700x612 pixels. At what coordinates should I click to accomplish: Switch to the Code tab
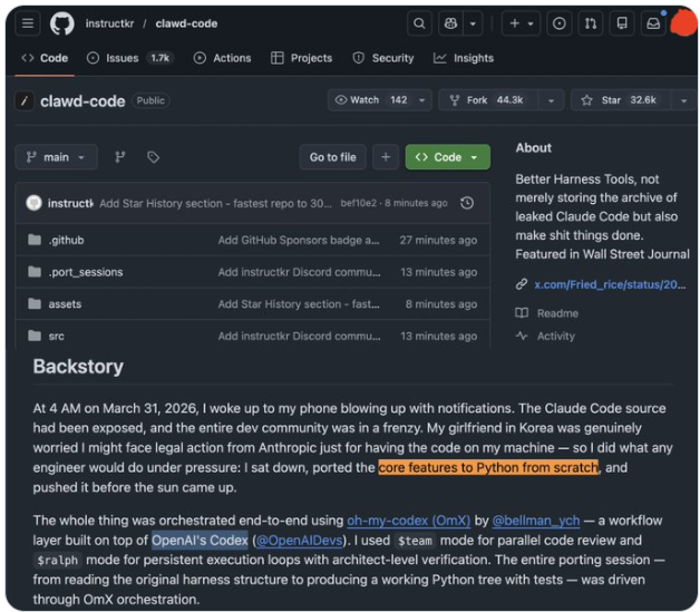[45, 58]
